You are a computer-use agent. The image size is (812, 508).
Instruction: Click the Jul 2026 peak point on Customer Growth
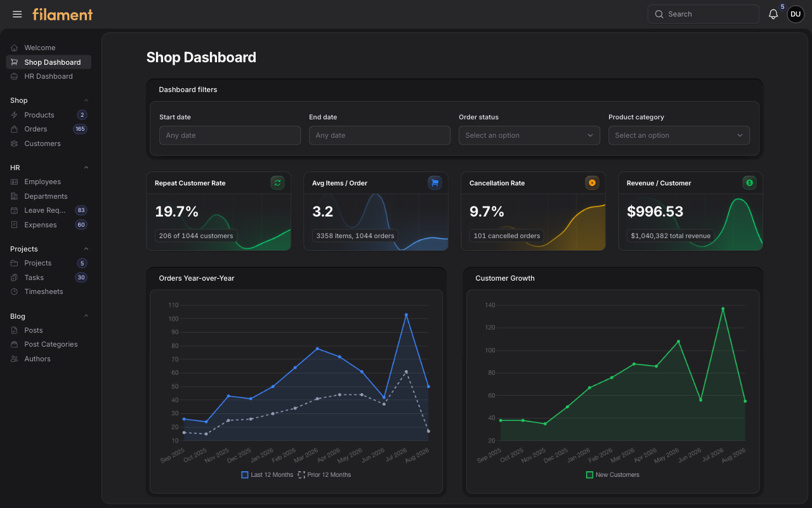(723, 309)
